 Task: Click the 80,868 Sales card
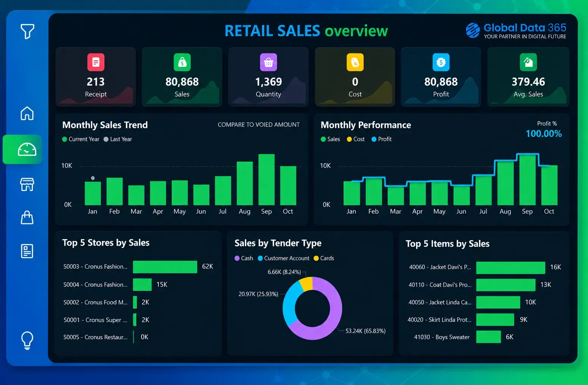[182, 77]
